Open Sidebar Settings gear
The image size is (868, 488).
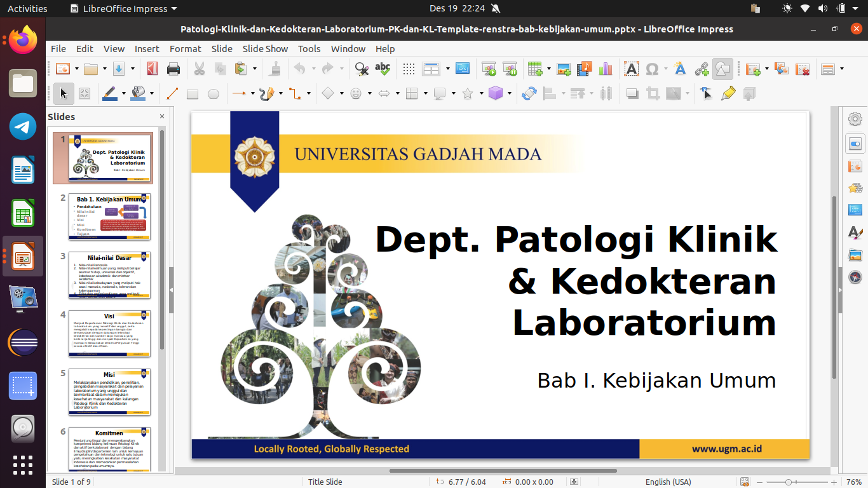coord(855,119)
